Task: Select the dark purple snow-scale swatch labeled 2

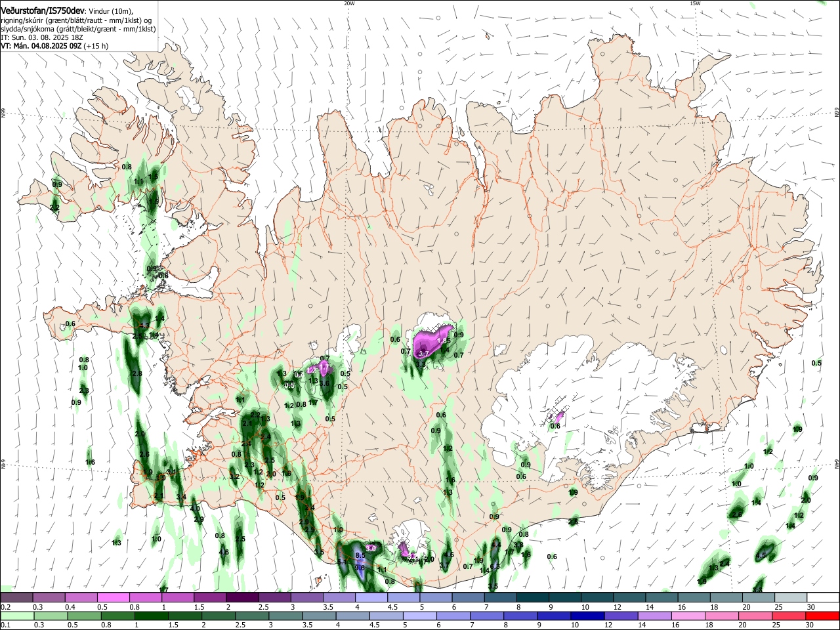Action: pyautogui.click(x=242, y=598)
